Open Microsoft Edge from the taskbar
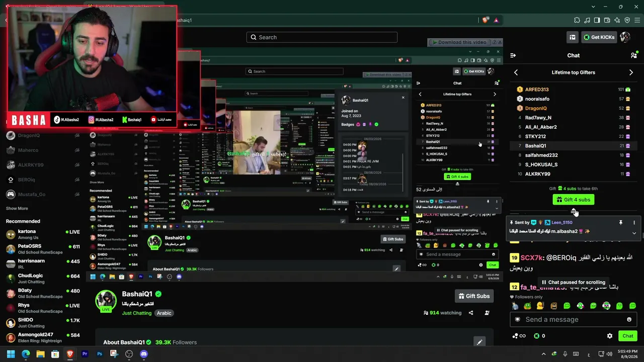 (x=26, y=354)
